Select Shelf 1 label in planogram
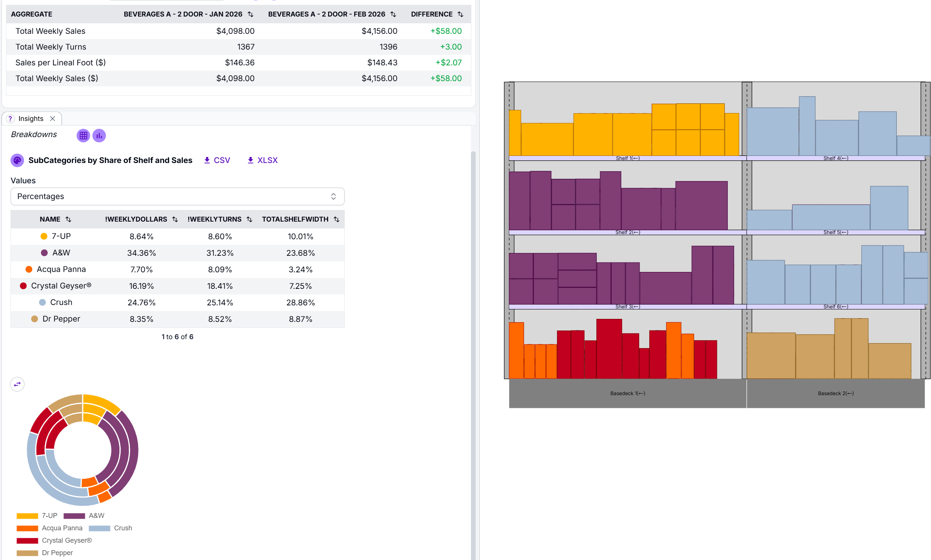Screen dimensions: 931x560 [x=628, y=158]
